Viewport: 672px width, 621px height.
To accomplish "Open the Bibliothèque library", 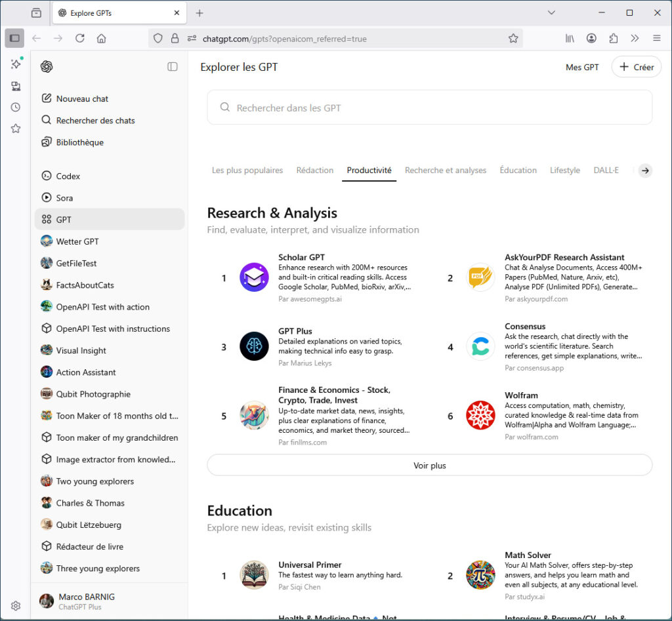I will 79,142.
